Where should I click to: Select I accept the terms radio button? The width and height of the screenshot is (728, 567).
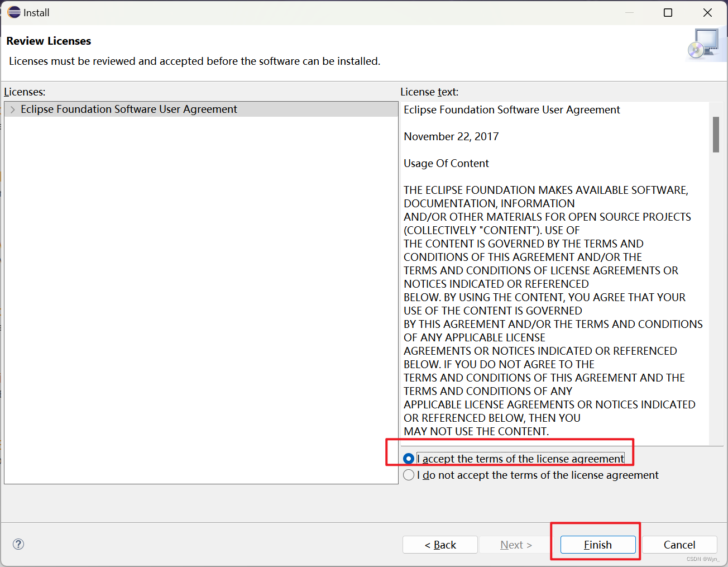409,459
